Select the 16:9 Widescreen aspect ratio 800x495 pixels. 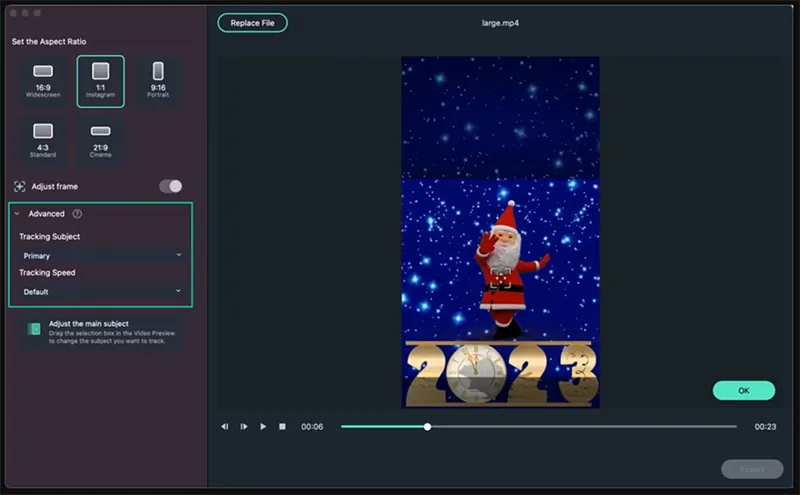point(43,81)
